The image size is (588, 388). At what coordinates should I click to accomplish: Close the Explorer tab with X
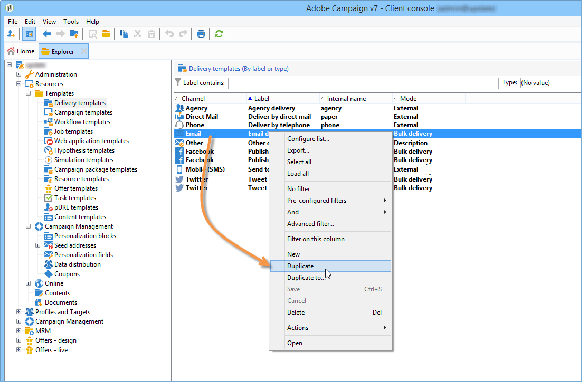(x=84, y=51)
